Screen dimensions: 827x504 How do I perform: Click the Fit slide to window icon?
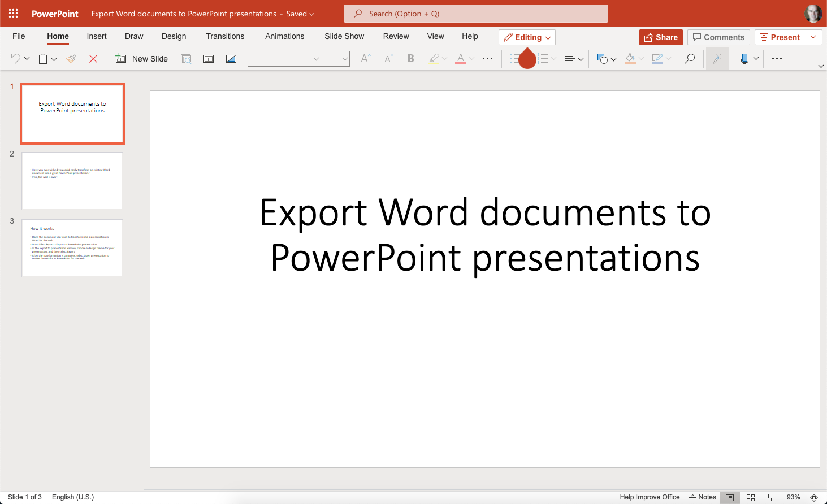pos(814,497)
